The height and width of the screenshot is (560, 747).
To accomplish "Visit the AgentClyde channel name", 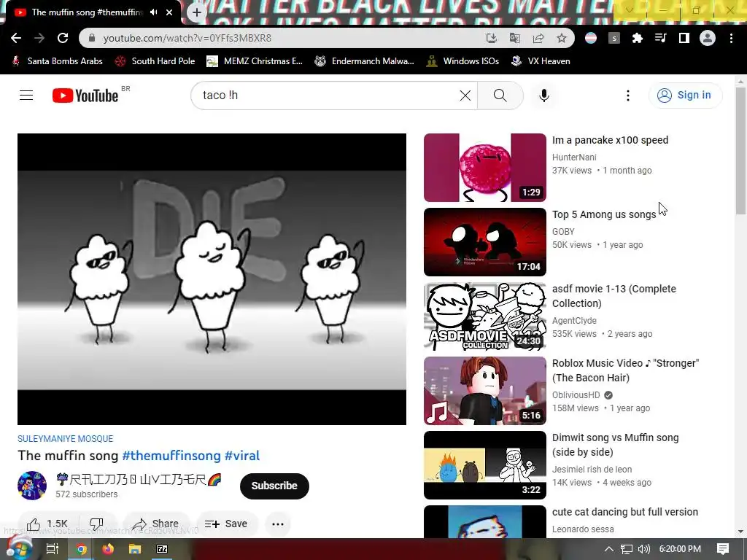I will point(574,321).
